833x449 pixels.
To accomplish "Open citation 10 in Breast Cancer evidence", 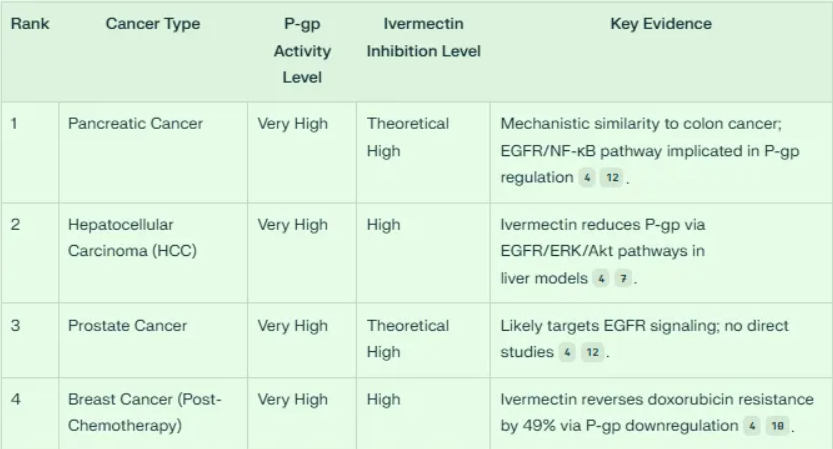I will [x=777, y=426].
